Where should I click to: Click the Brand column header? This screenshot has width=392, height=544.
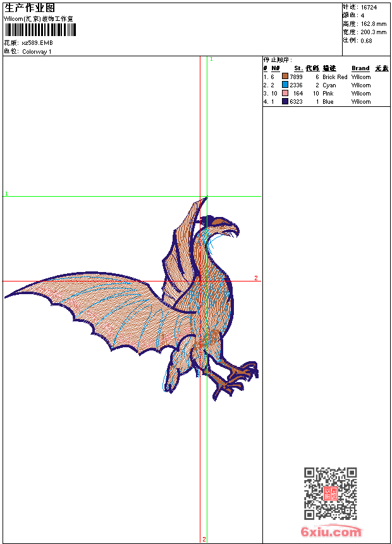click(x=360, y=68)
